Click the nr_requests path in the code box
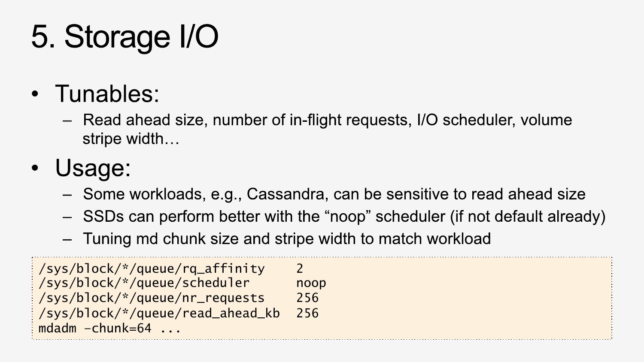This screenshot has height=362, width=644. click(152, 298)
